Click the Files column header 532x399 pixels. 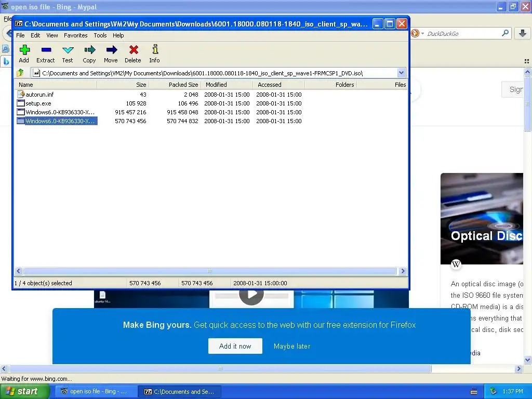click(382, 85)
